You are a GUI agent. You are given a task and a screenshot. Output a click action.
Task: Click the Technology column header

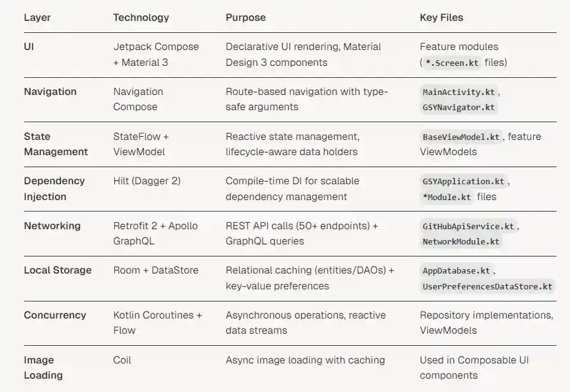(141, 17)
